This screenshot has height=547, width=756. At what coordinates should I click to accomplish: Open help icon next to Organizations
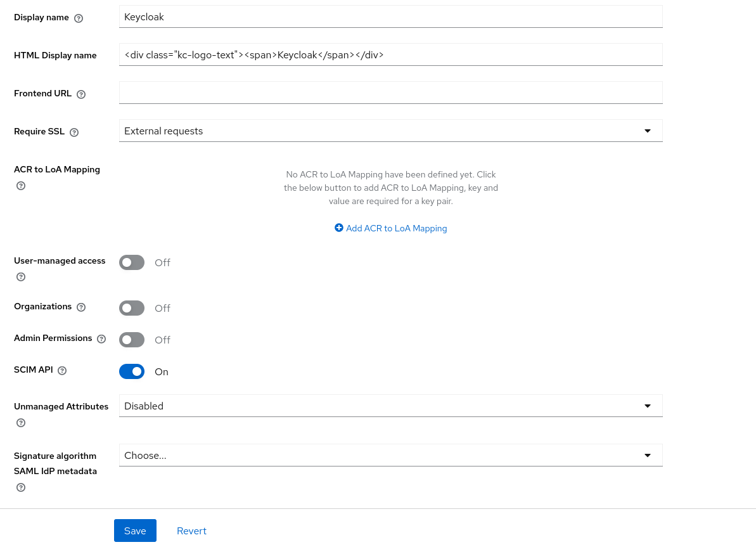click(81, 307)
